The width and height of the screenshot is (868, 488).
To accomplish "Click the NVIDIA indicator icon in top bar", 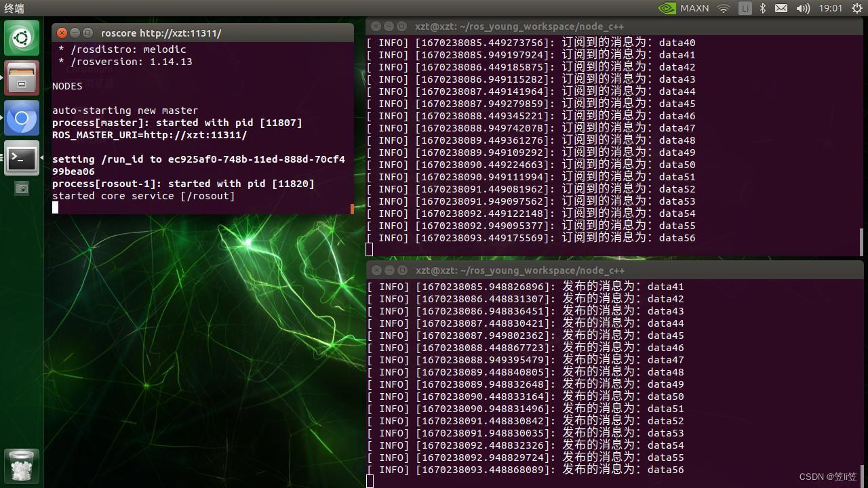I will tap(667, 8).
